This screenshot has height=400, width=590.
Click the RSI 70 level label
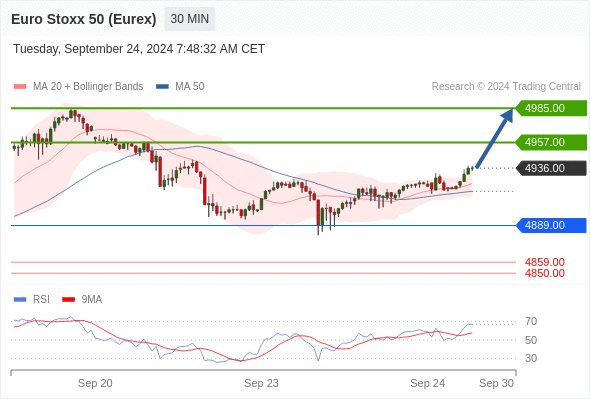[531, 321]
